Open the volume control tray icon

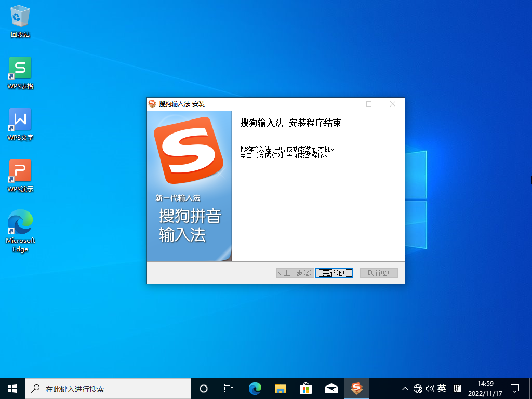point(430,389)
